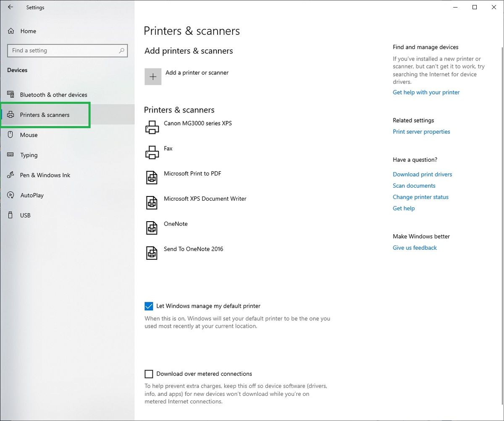Open Give us feedback
This screenshot has height=421, width=504.
(415, 248)
